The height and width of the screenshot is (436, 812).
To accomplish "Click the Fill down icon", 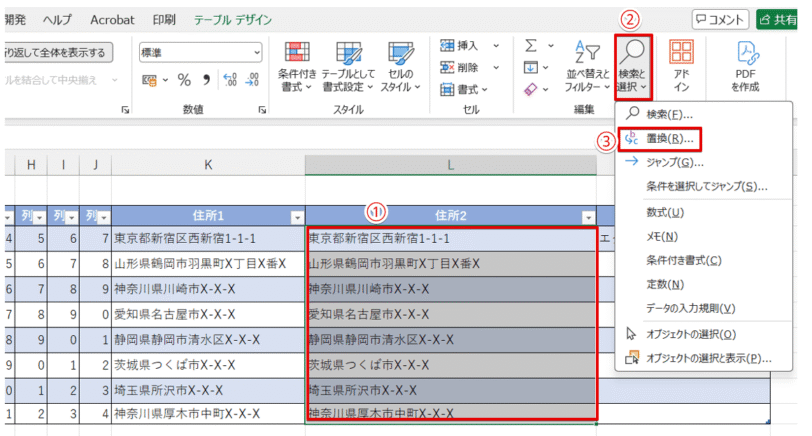I will (531, 67).
